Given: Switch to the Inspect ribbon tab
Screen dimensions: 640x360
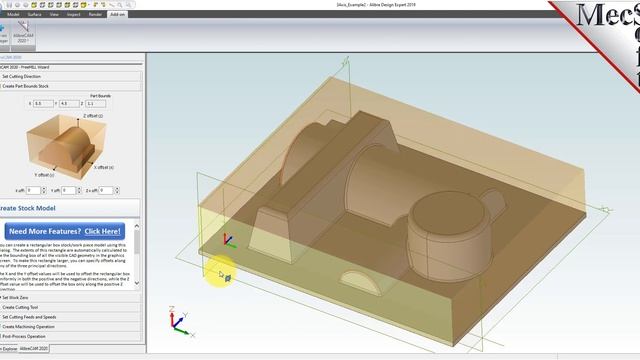Looking at the screenshot, I should tap(73, 14).
